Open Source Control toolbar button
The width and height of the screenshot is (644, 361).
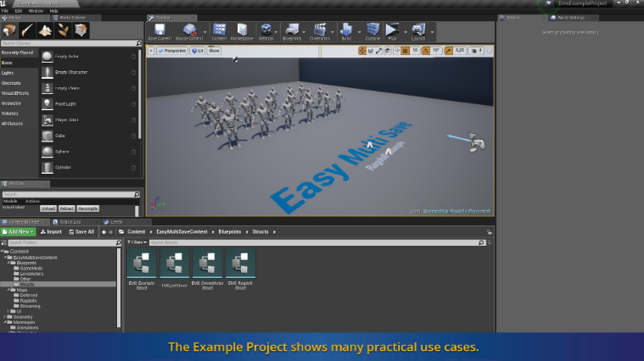[189, 32]
